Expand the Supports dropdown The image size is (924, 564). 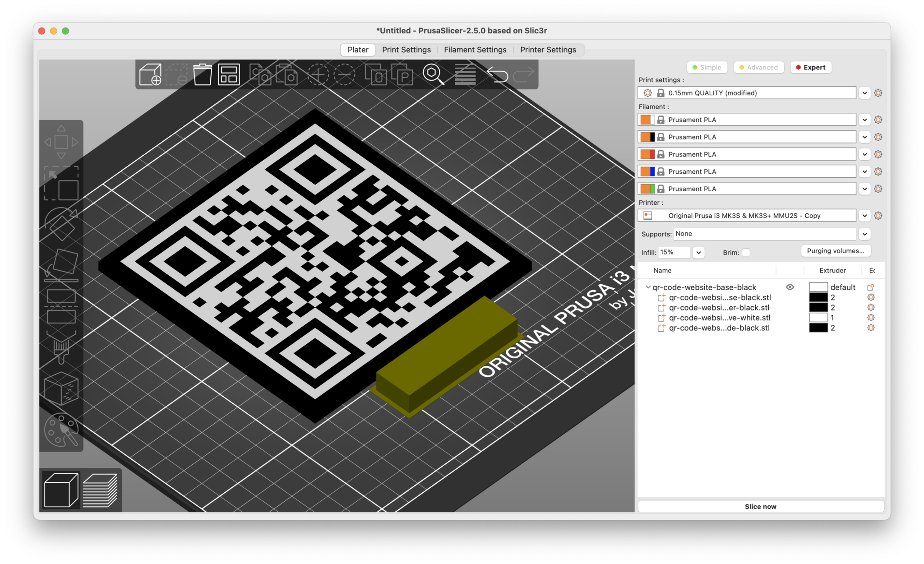(x=864, y=234)
